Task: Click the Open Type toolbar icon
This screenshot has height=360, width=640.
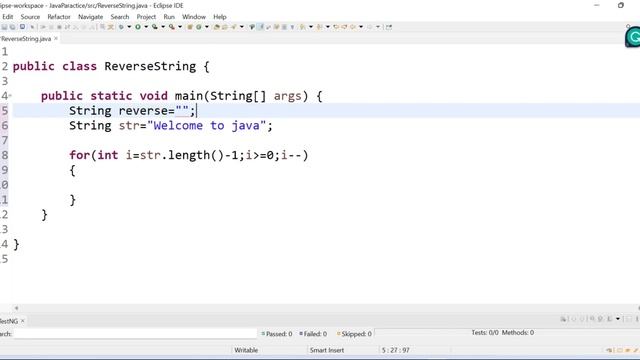Action: (x=217, y=27)
